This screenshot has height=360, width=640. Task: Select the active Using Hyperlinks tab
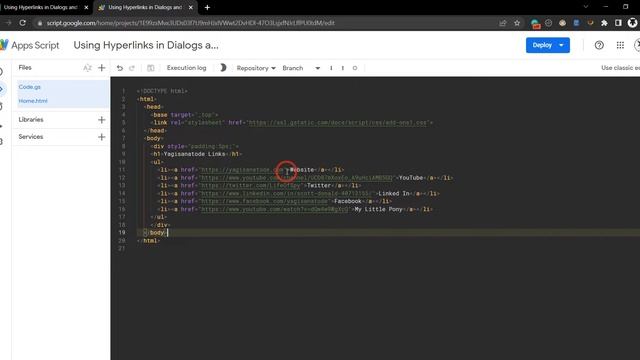[x=145, y=7]
